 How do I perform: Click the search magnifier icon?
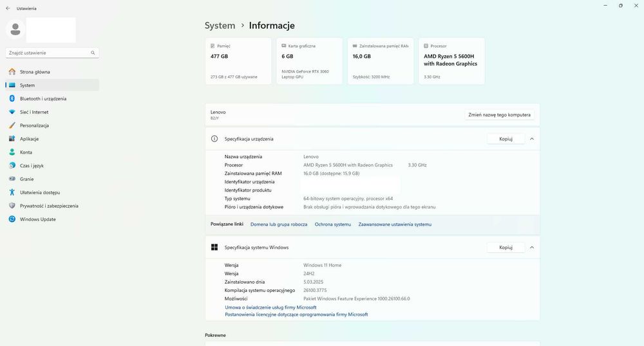pos(93,53)
